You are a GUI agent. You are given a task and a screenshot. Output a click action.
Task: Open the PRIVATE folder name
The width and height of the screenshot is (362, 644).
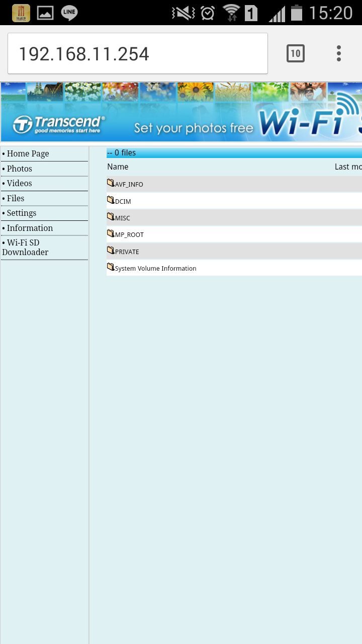127,252
